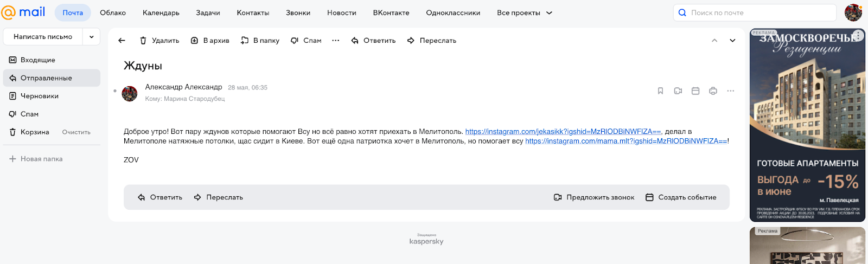The height and width of the screenshot is (264, 868).
Task: Click the calendar icon in message header
Action: click(695, 91)
